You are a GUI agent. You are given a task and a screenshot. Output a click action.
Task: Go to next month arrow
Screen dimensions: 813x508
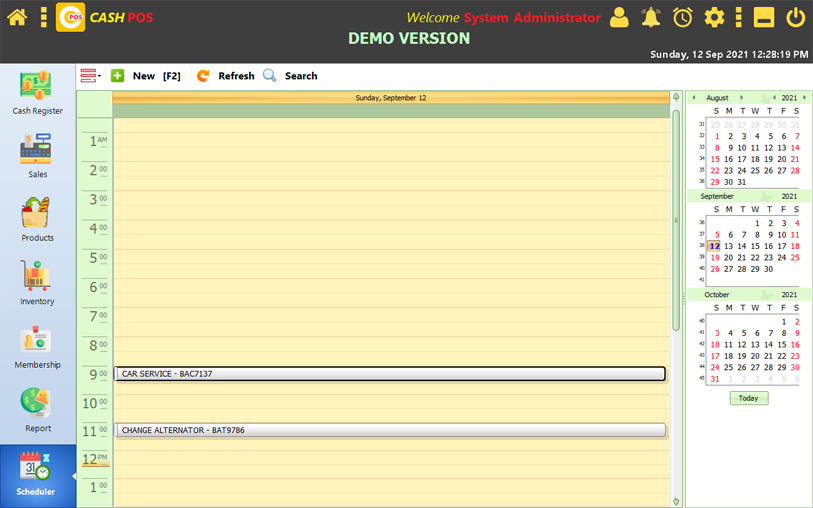click(x=741, y=97)
